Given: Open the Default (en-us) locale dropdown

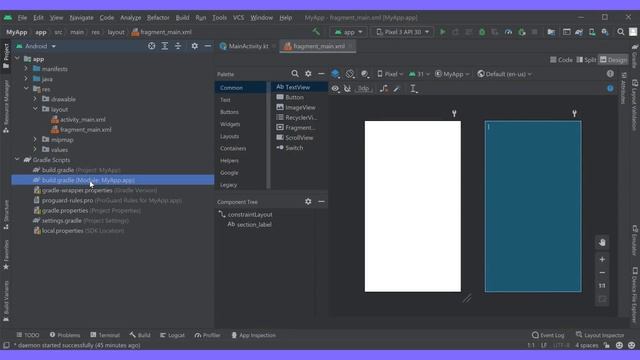Looking at the screenshot, I should point(504,74).
